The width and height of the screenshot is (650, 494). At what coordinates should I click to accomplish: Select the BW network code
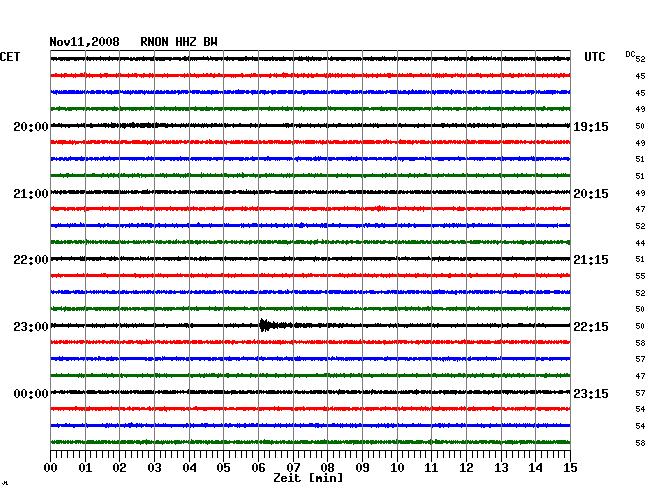pos(210,42)
